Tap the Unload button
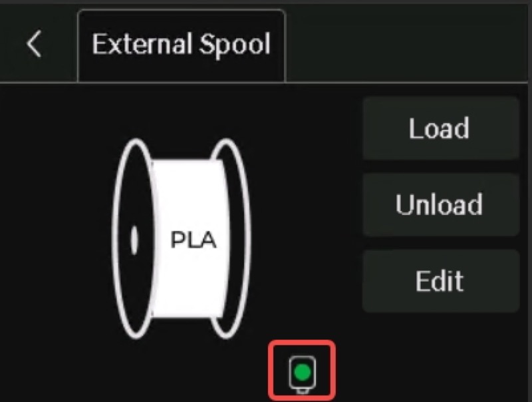Viewport: 532px width, 402px height. [440, 204]
